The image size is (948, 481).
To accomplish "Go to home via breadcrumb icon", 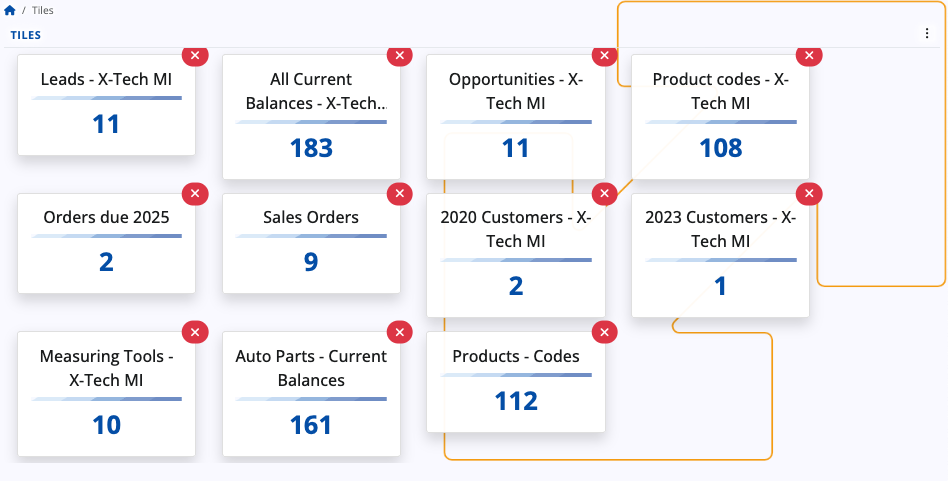I will (10, 10).
